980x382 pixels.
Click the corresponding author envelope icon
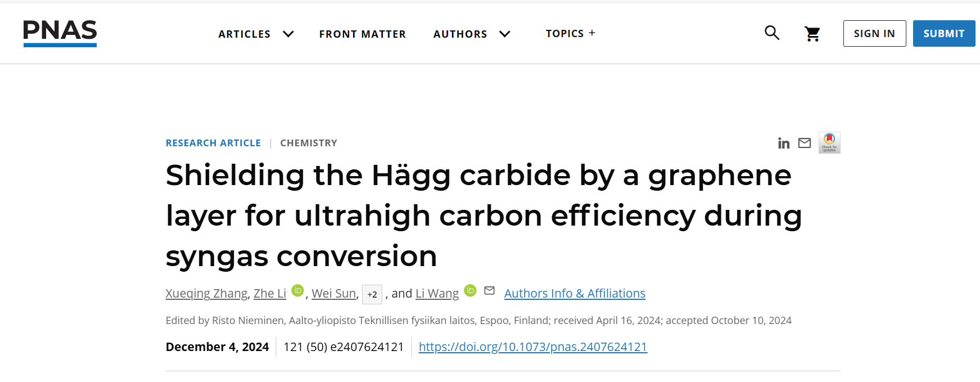(489, 291)
